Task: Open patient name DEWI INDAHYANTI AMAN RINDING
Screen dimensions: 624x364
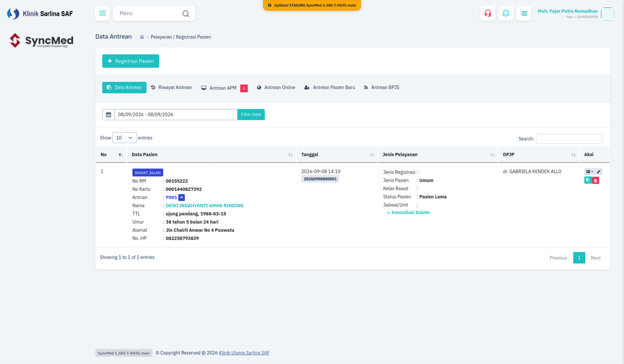Action: point(205,206)
